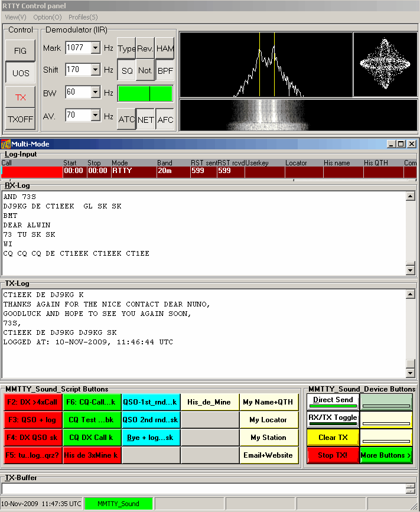Toggle the FIG control button
The image size is (420, 512).
tap(20, 50)
